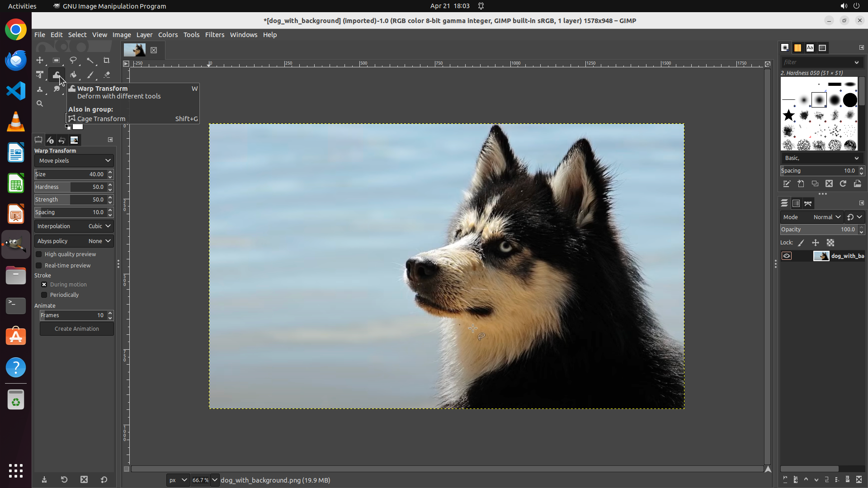Viewport: 868px width, 488px height.
Task: Click the Paintbrush tool
Action: coord(90,75)
